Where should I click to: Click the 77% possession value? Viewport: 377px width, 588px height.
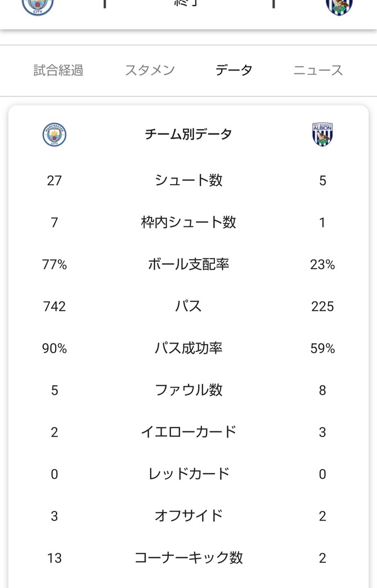(55, 264)
